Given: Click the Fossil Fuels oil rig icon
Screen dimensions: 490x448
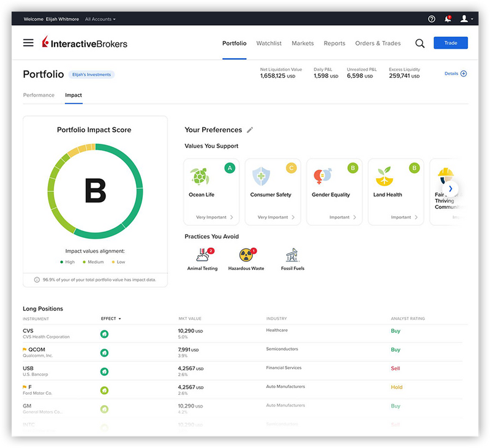Looking at the screenshot, I should [293, 255].
